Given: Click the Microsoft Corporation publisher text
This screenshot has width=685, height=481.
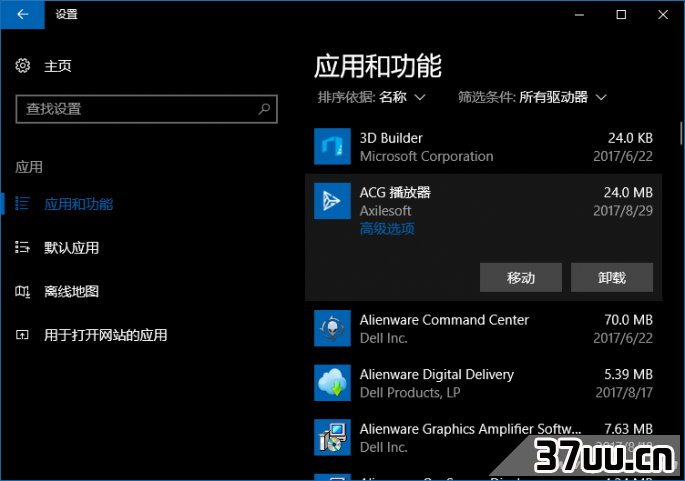Looking at the screenshot, I should [x=426, y=156].
